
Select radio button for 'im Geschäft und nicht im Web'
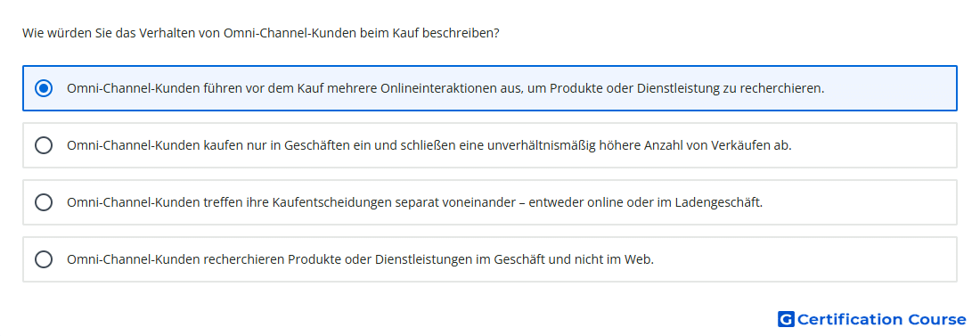[x=44, y=259]
